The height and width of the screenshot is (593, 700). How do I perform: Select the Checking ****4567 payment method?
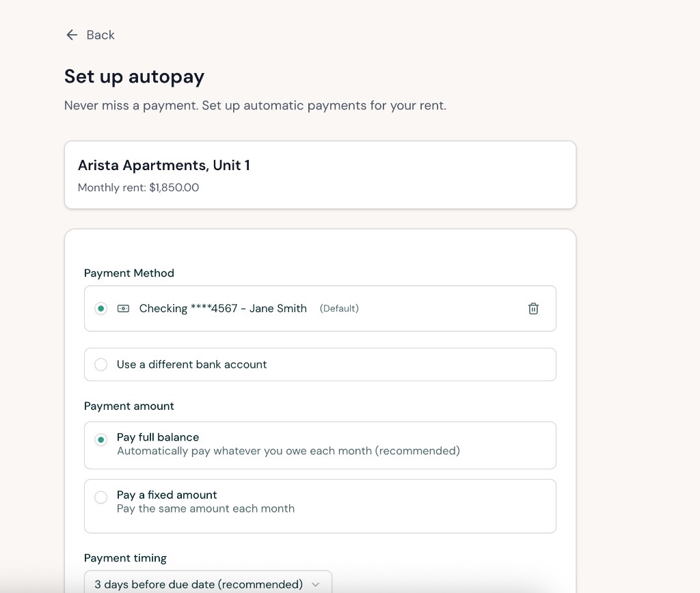pos(100,308)
